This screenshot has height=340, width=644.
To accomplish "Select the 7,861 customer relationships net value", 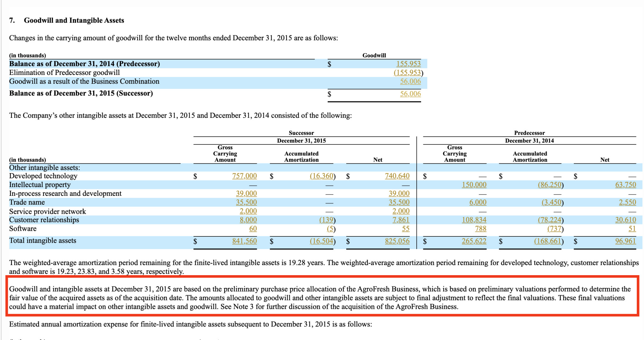I will (401, 220).
